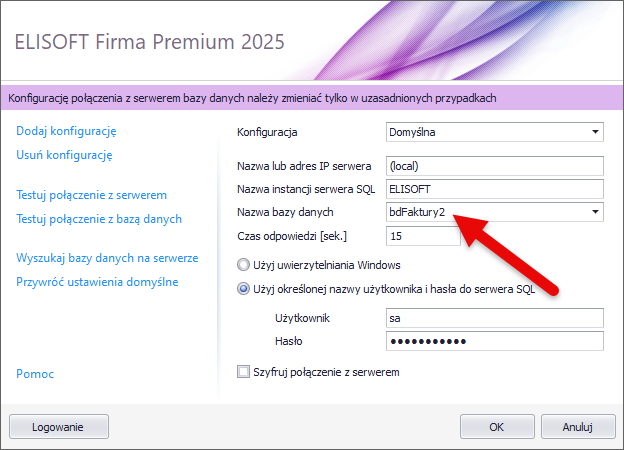624x450 pixels.
Task: Open the Pomoc help link
Action: (x=35, y=374)
